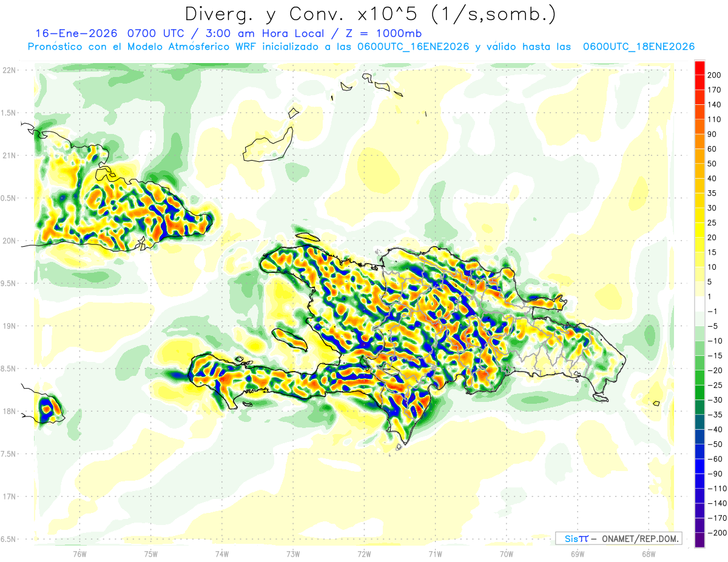This screenshot has width=728, height=562.
Task: Click the '22N' latitude label
Action: 8,70
